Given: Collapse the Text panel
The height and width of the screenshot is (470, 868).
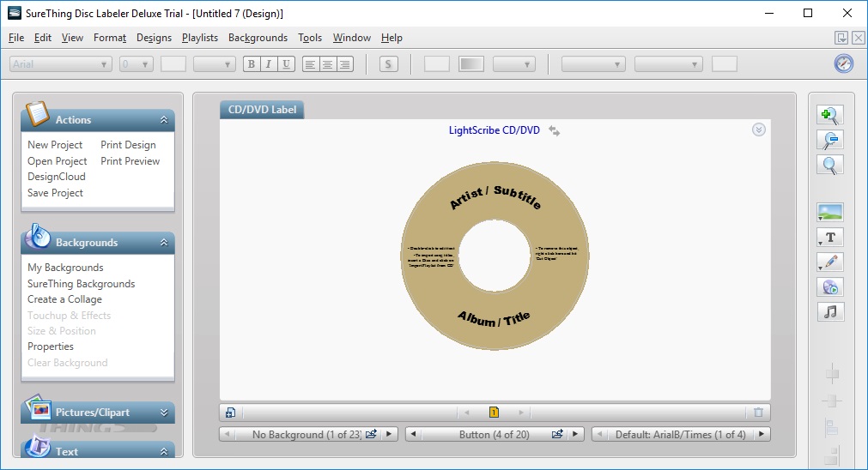Looking at the screenshot, I should coord(164,452).
